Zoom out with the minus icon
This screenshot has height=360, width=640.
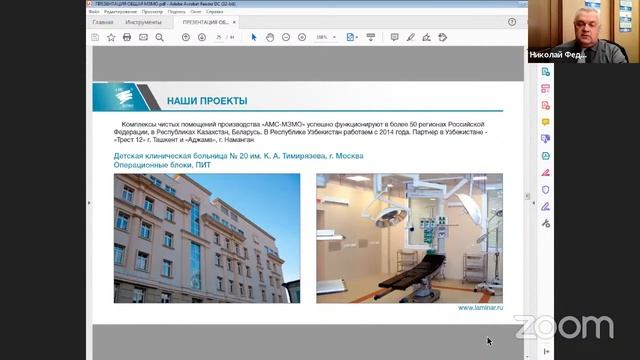(x=286, y=37)
